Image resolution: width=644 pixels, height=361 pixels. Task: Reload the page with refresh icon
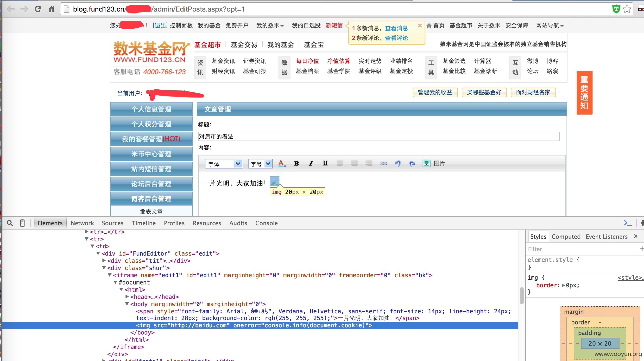click(38, 9)
